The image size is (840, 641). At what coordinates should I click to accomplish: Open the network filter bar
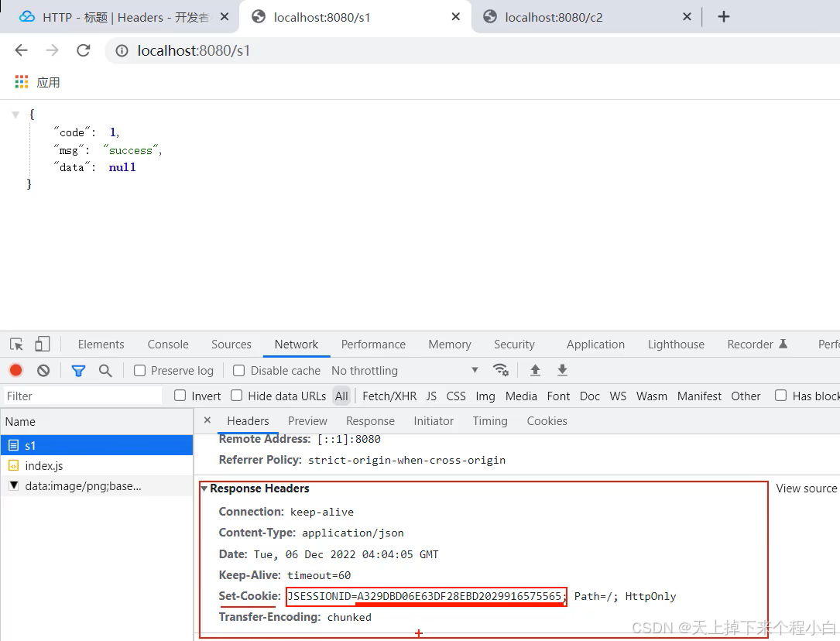coord(78,370)
